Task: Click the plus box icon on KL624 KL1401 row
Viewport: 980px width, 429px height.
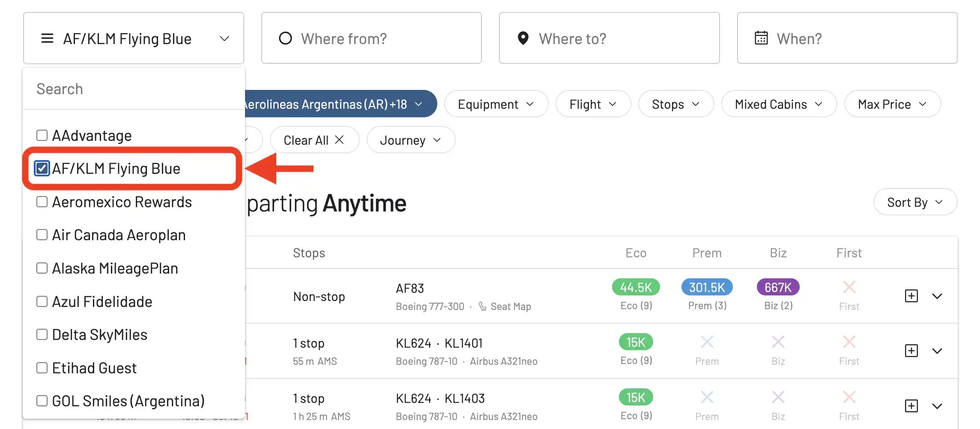Action: [911, 351]
